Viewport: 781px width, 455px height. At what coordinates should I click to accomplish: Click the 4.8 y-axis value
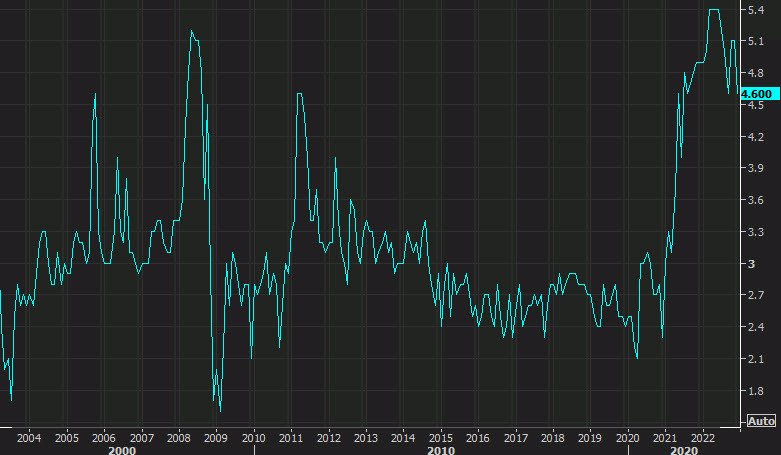pos(756,73)
